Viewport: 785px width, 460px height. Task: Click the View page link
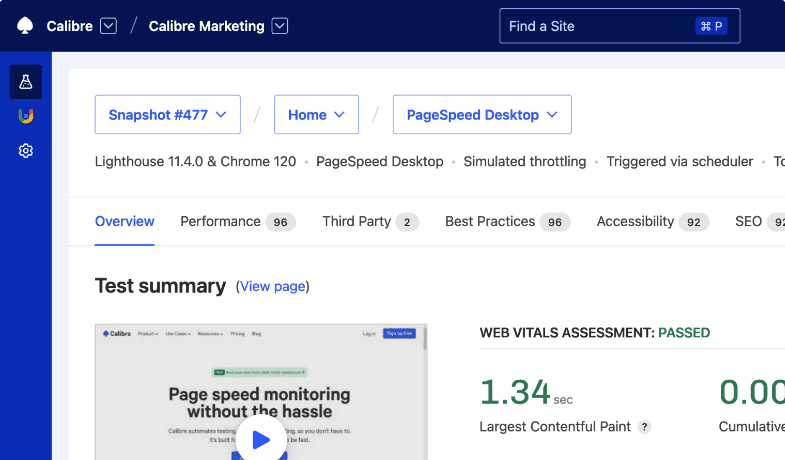pyautogui.click(x=272, y=287)
